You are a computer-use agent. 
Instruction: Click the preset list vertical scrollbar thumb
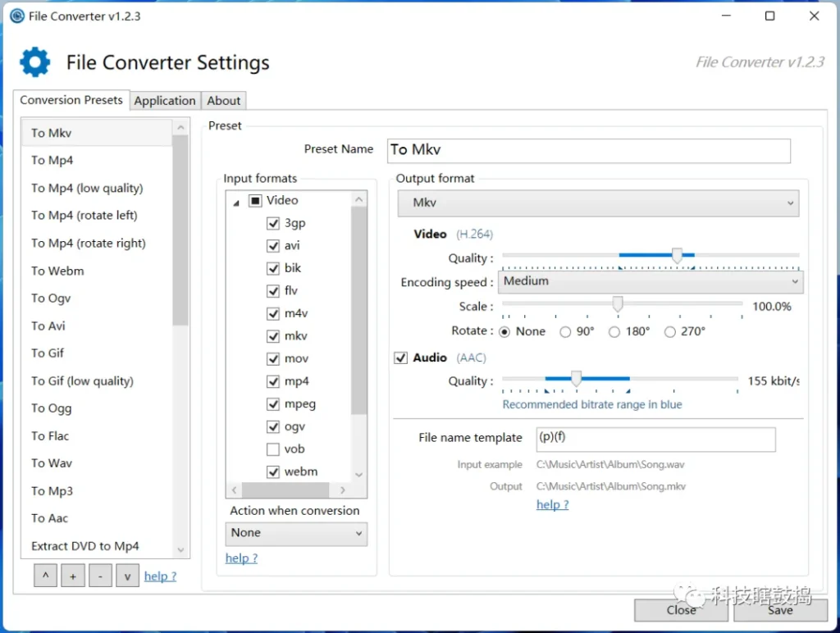180,230
